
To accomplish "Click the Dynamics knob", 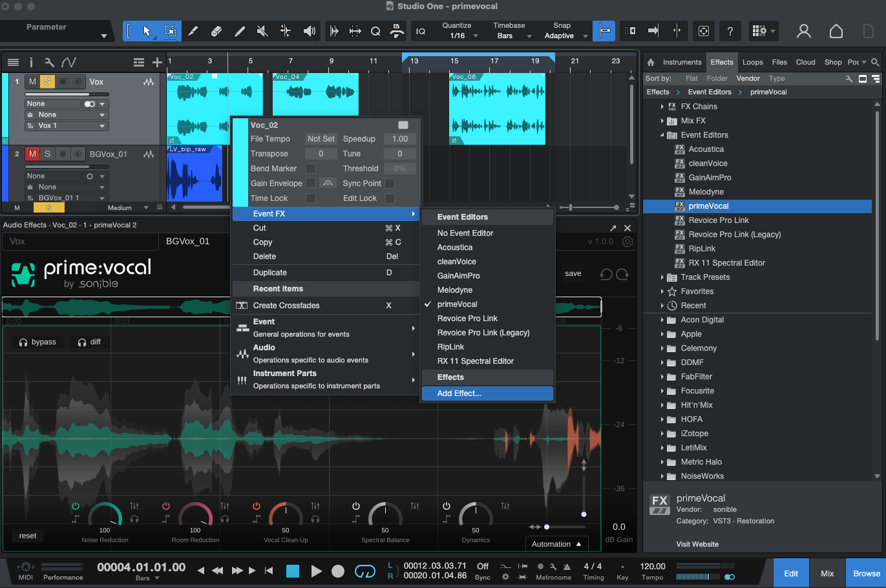I will pyautogui.click(x=476, y=515).
